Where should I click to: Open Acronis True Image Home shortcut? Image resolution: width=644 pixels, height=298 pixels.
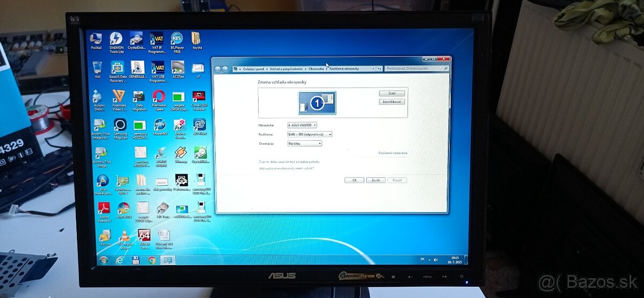(x=100, y=129)
